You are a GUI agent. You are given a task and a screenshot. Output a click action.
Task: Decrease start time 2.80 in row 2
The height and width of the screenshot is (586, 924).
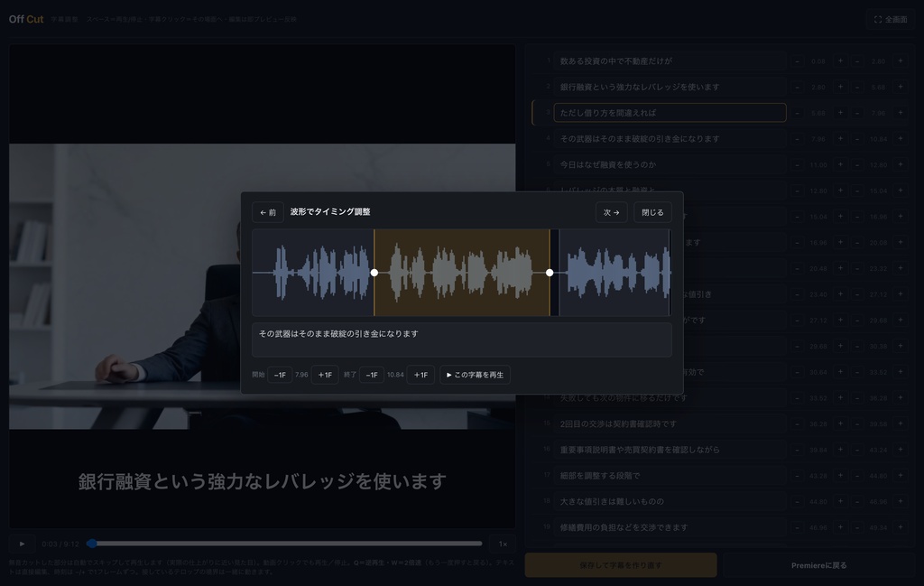click(798, 87)
